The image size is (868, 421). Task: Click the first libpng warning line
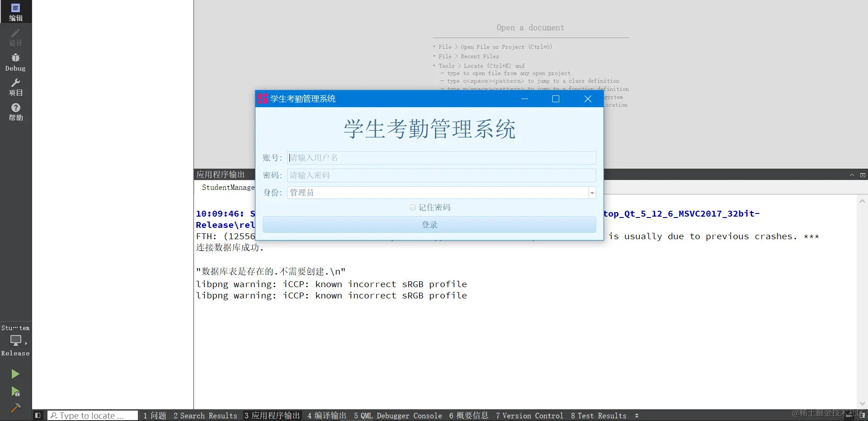click(x=331, y=284)
